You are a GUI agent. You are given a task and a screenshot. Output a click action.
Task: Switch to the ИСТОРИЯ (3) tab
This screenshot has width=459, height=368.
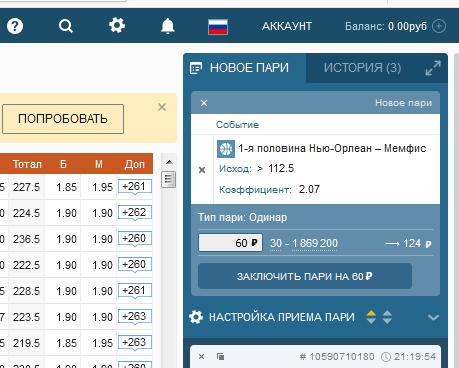point(363,68)
